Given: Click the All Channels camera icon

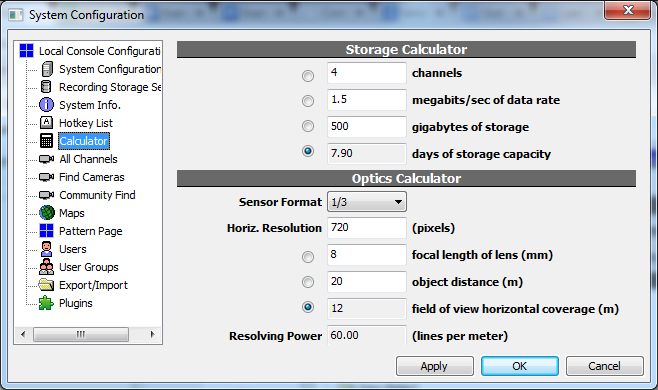Looking at the screenshot, I should click(47, 159).
